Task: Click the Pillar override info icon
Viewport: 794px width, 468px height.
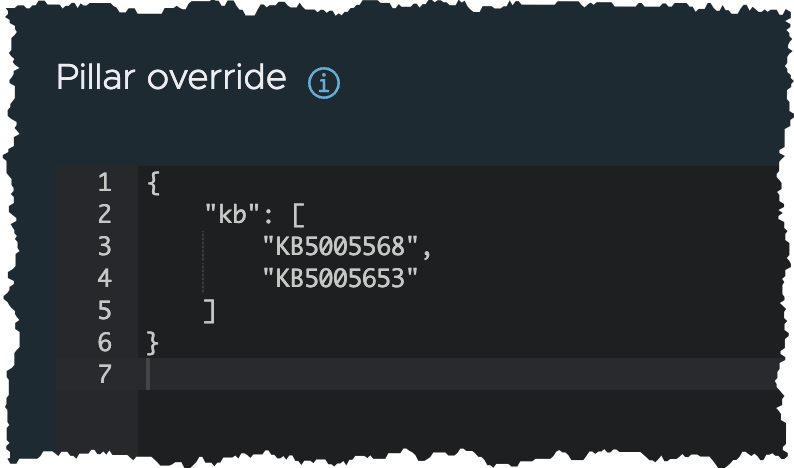Action: pos(324,83)
